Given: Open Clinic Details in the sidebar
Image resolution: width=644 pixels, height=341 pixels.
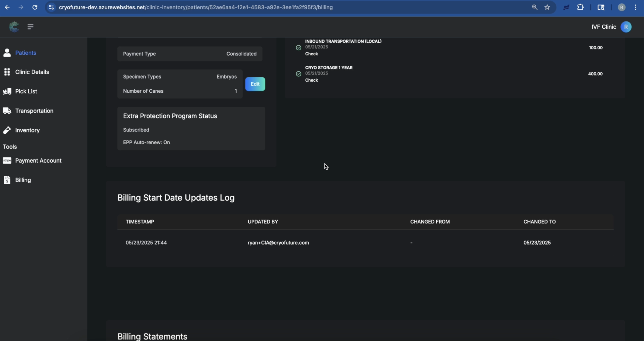Looking at the screenshot, I should (32, 72).
